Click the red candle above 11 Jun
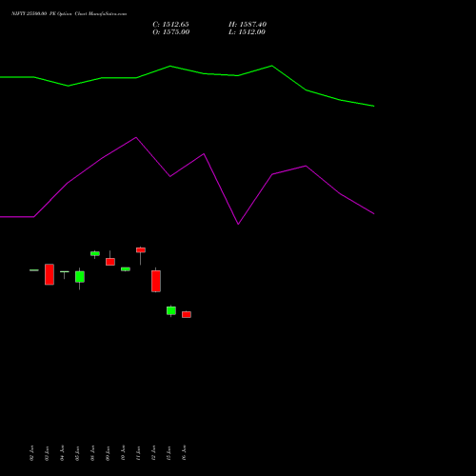Viewport: 476px width, 476px height. pyautogui.click(x=141, y=250)
